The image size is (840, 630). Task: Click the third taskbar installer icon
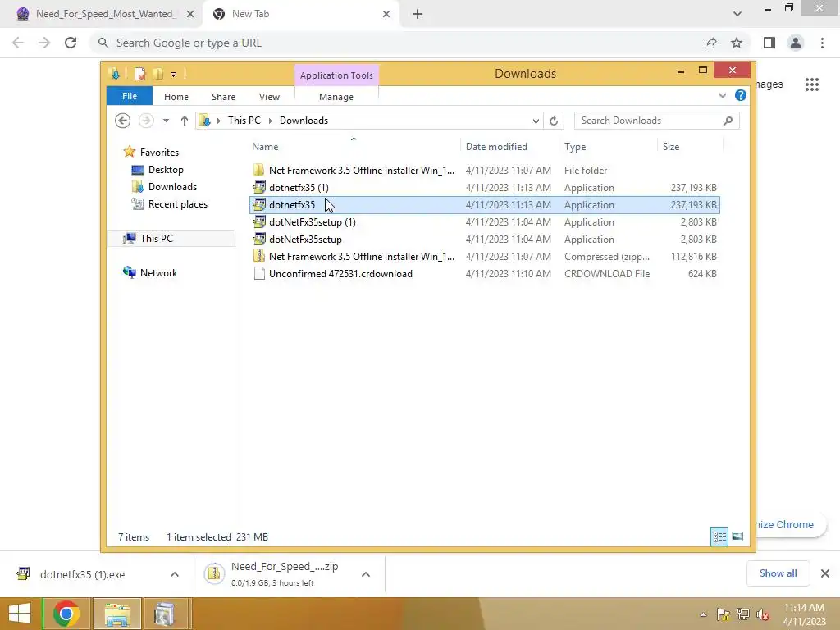(165, 614)
